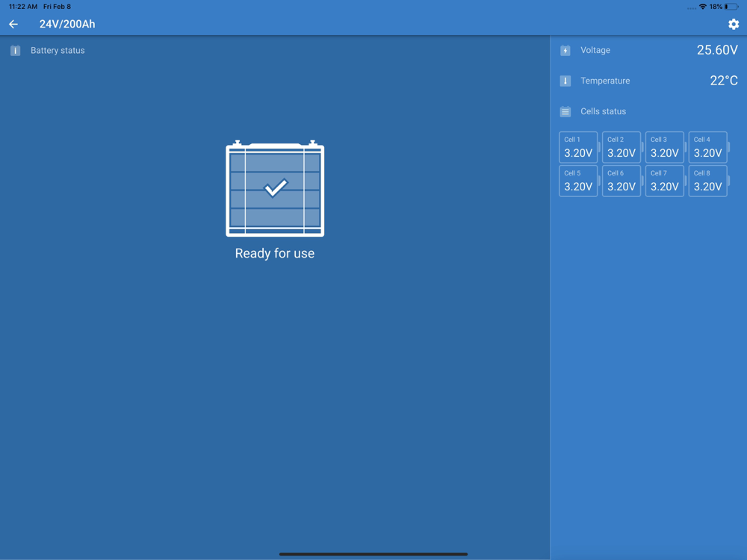Go back using the arrow icon
The width and height of the screenshot is (747, 560).
pos(13,25)
